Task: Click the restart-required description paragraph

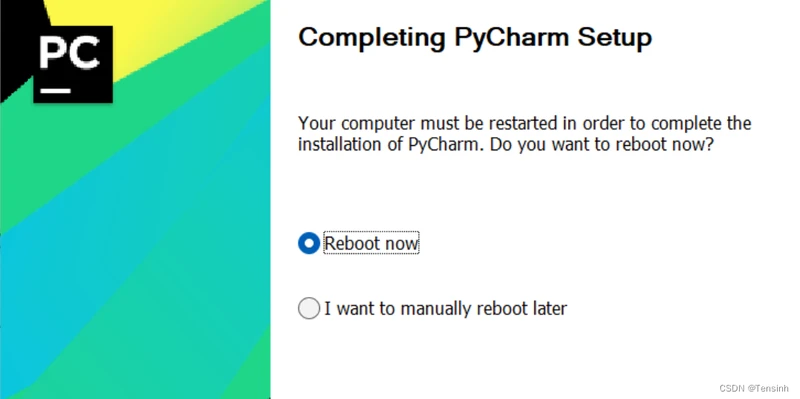Action: pyautogui.click(x=524, y=134)
